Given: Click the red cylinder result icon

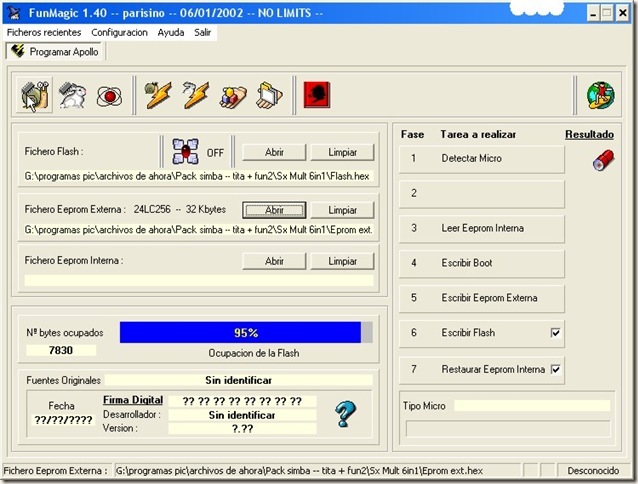Looking at the screenshot, I should (x=603, y=160).
